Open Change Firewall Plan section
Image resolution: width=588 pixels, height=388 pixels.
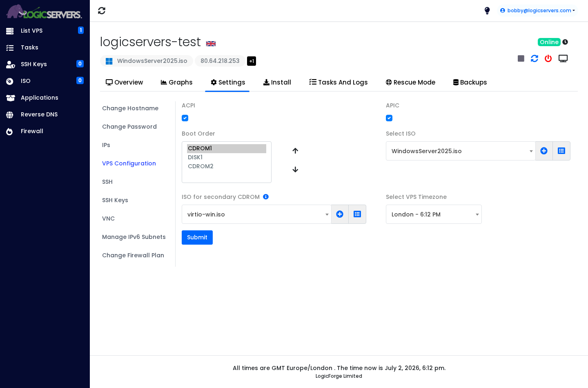(x=133, y=255)
